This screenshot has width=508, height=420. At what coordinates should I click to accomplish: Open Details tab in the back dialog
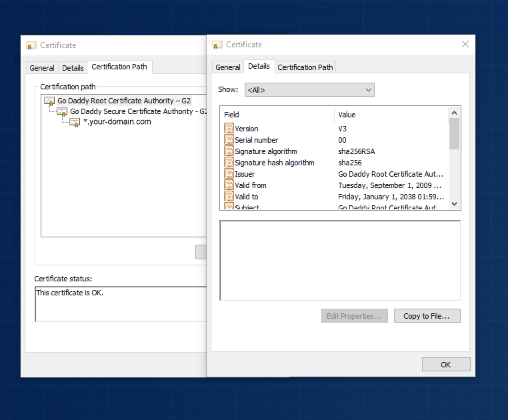point(73,68)
